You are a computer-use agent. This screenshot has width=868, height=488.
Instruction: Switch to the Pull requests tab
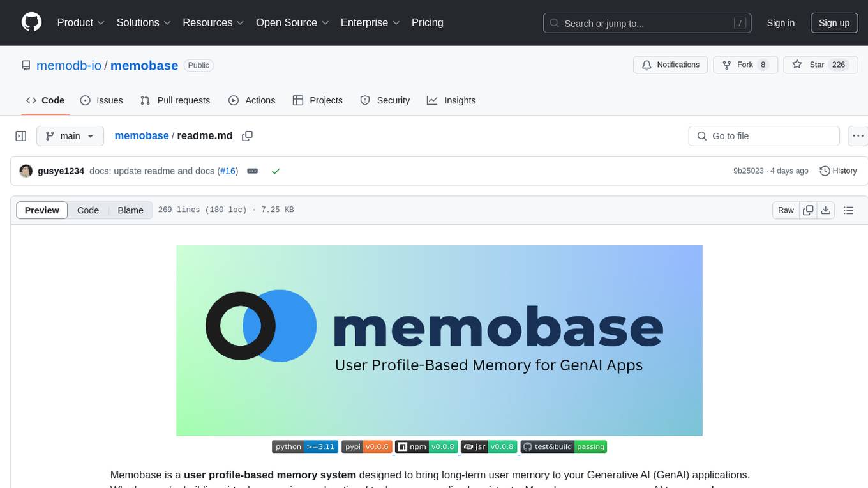(x=175, y=100)
